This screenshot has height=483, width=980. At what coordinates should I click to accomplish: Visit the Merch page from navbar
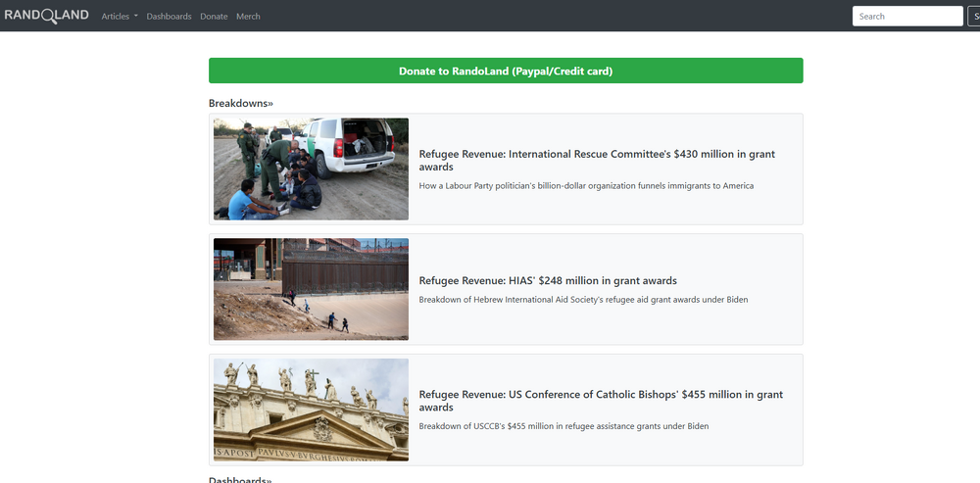tap(248, 17)
